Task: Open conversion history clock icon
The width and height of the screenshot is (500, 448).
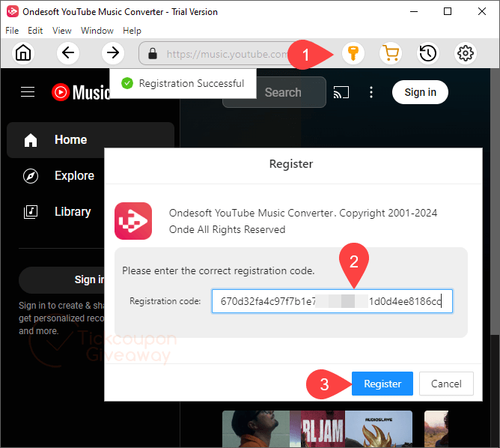Action: [x=428, y=53]
